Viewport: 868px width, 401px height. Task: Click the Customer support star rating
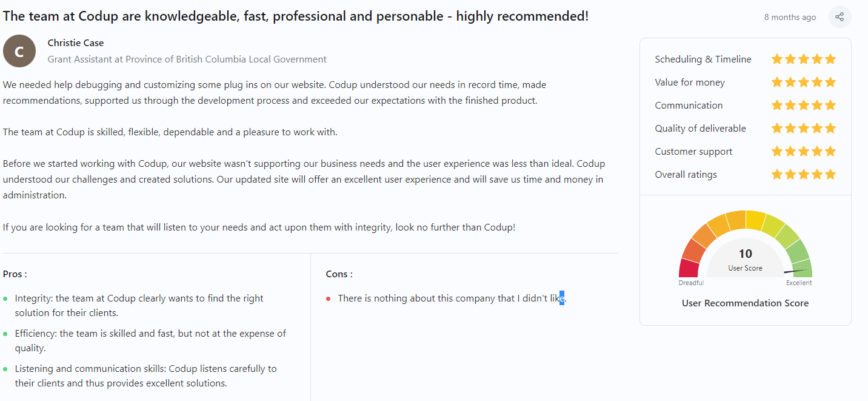[x=803, y=151]
